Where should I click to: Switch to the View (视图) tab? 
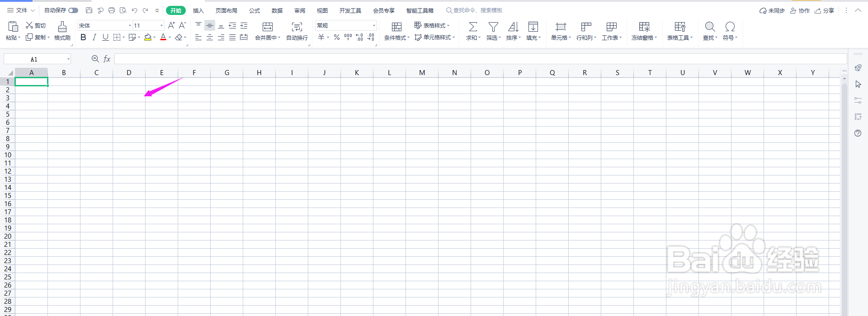click(x=322, y=10)
